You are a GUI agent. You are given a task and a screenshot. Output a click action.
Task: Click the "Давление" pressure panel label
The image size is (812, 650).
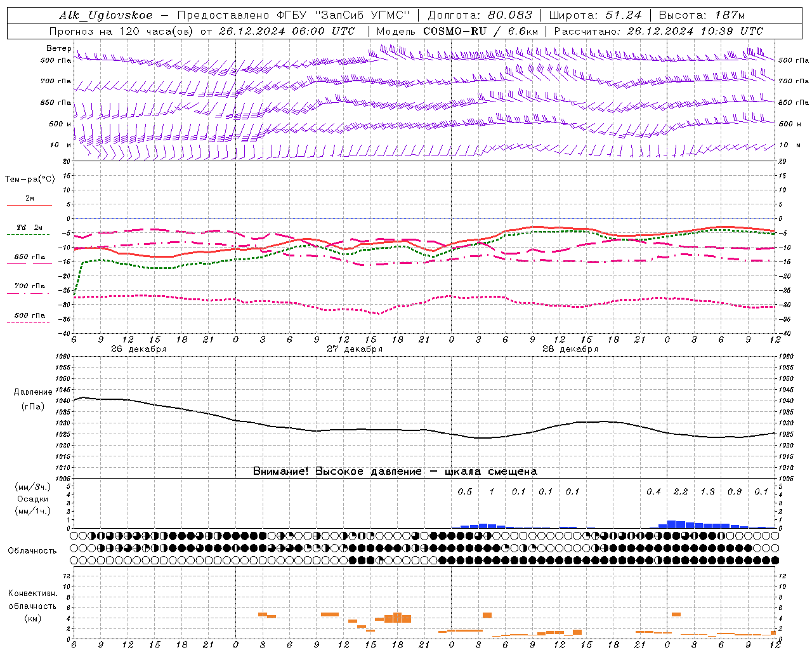tap(33, 392)
